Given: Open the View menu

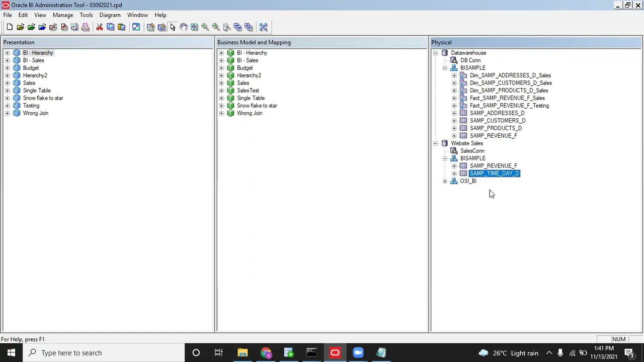Looking at the screenshot, I should pos(40,15).
